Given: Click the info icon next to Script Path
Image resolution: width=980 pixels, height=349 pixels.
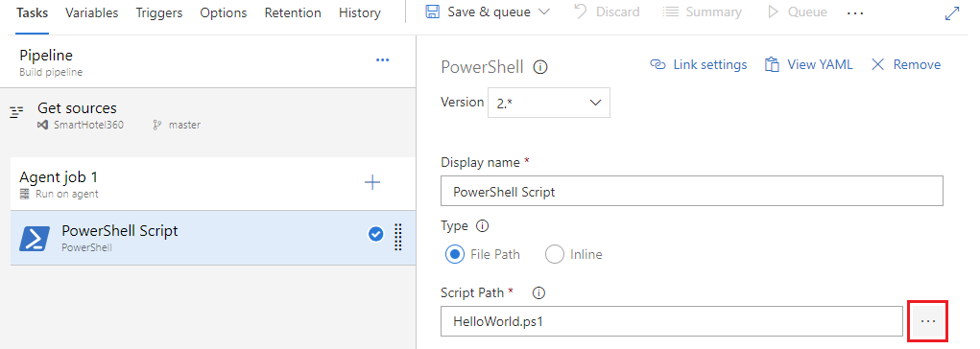Looking at the screenshot, I should pyautogui.click(x=538, y=292).
